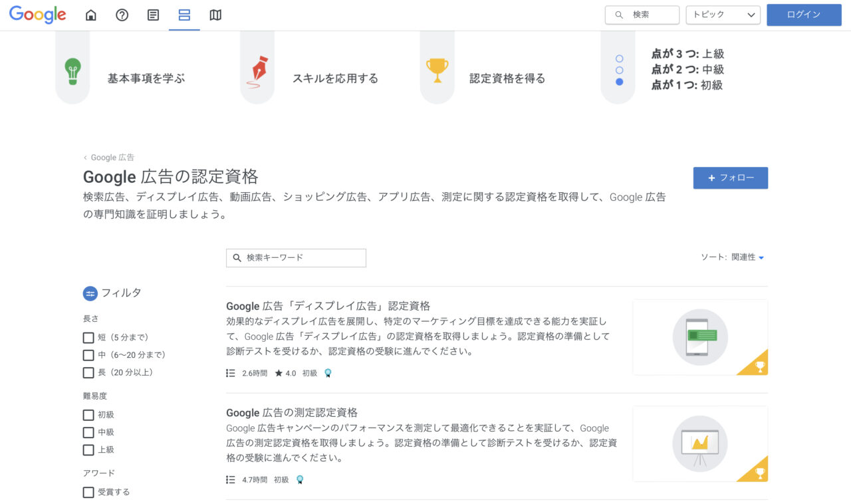Open the help question mark icon
The height and width of the screenshot is (504, 851).
122,15
